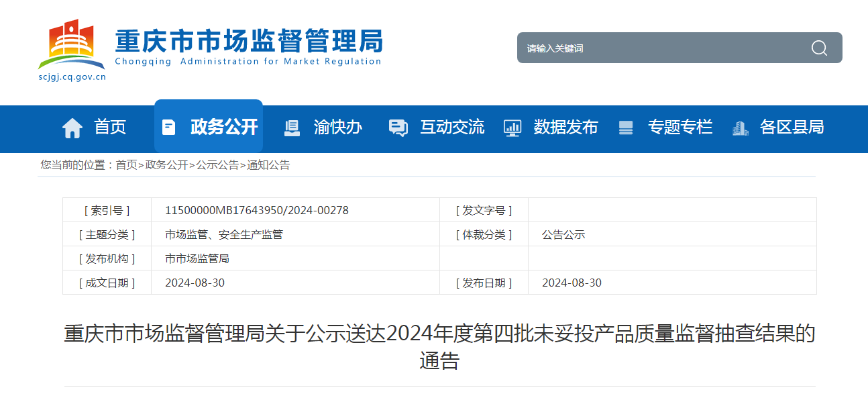Click the chart monitor icon beside 数据发布
The image size is (868, 396).
click(512, 128)
